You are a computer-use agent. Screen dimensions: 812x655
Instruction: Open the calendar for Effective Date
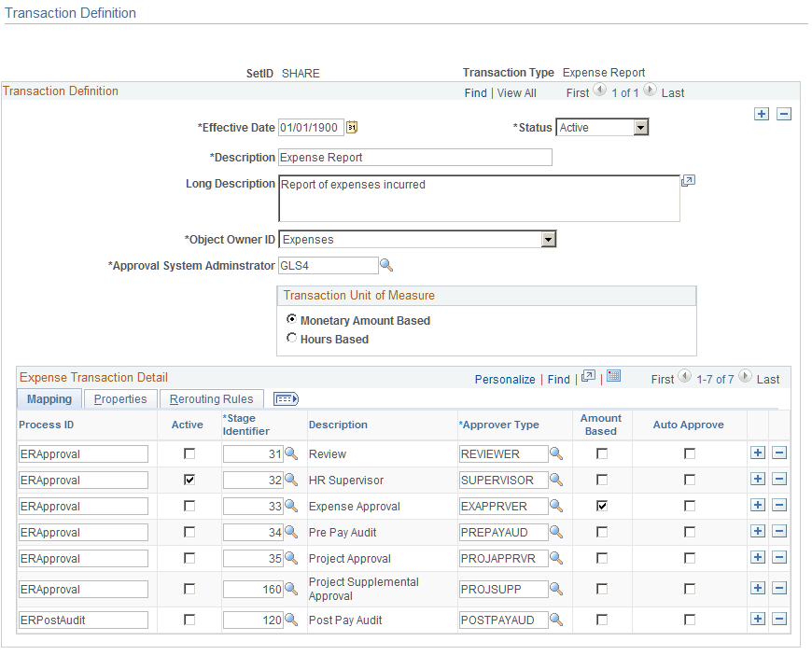353,128
